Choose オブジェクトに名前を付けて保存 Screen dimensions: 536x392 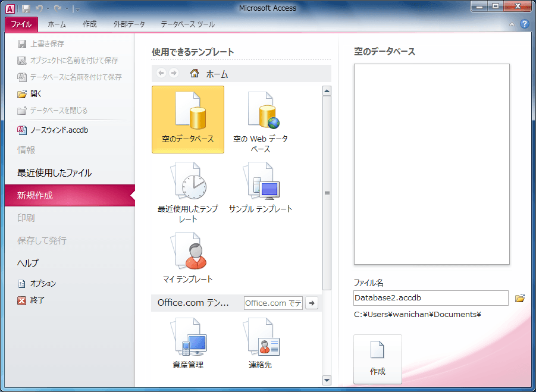click(x=68, y=61)
